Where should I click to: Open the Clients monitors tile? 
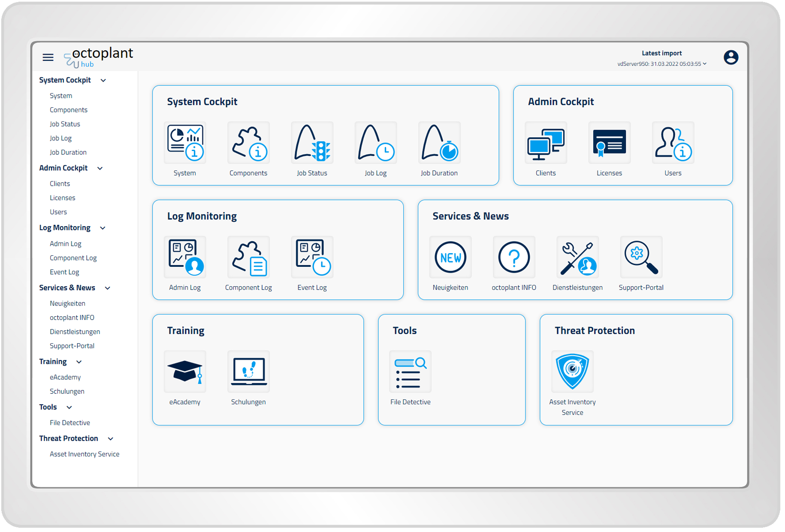point(546,143)
